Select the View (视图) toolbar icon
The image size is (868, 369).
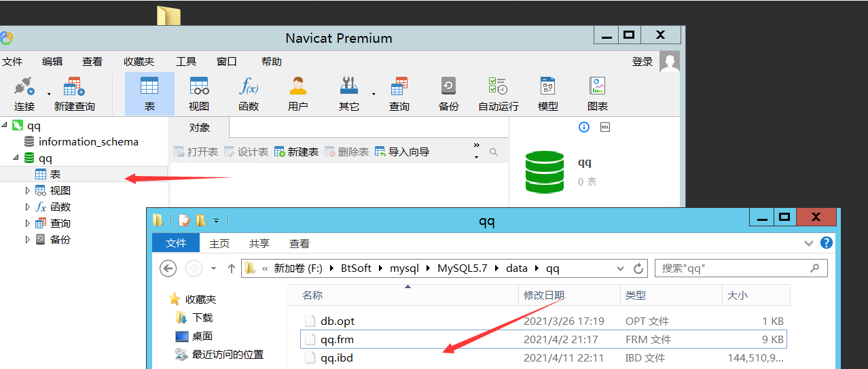pos(199,94)
